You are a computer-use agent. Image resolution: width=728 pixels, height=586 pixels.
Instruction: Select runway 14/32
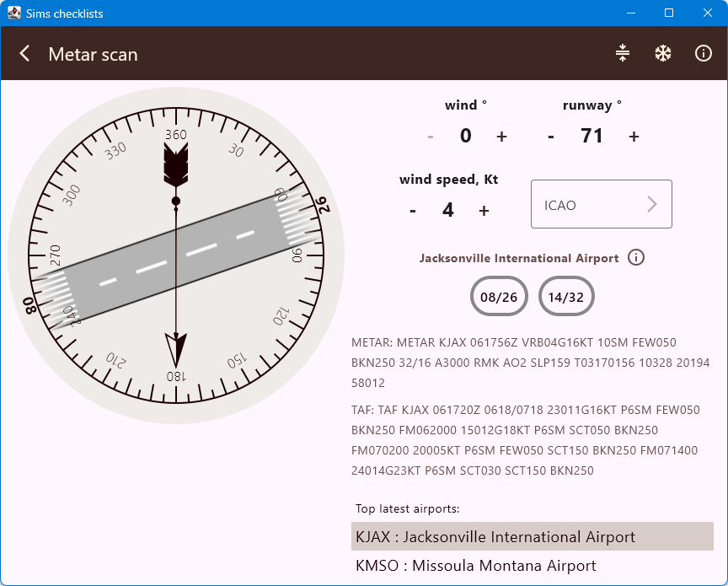tap(566, 297)
